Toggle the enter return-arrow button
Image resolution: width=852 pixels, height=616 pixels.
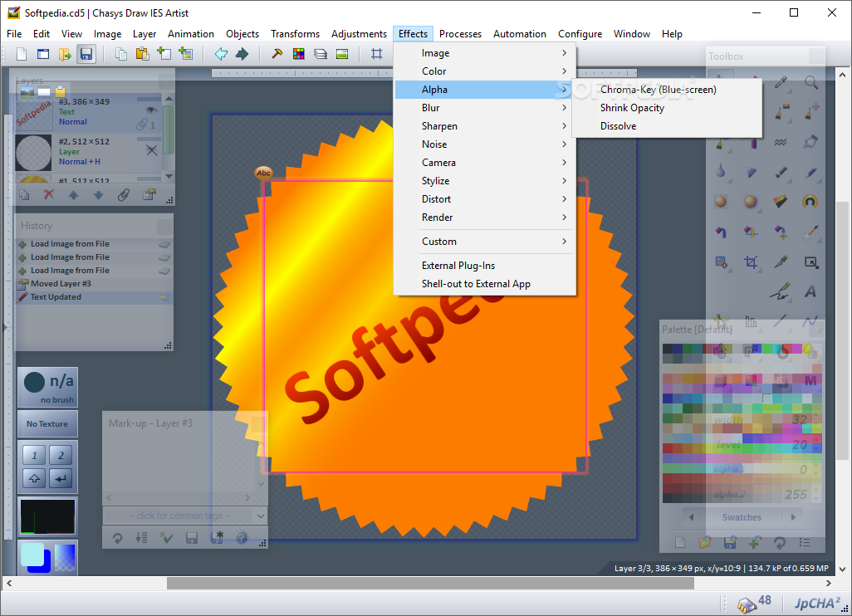(x=61, y=478)
